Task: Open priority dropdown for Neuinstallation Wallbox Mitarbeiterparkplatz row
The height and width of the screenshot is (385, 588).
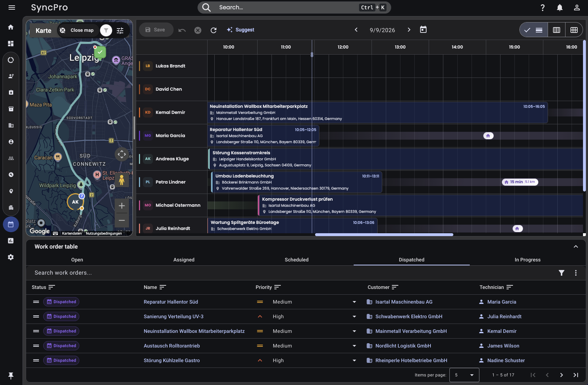Action: 354,331
